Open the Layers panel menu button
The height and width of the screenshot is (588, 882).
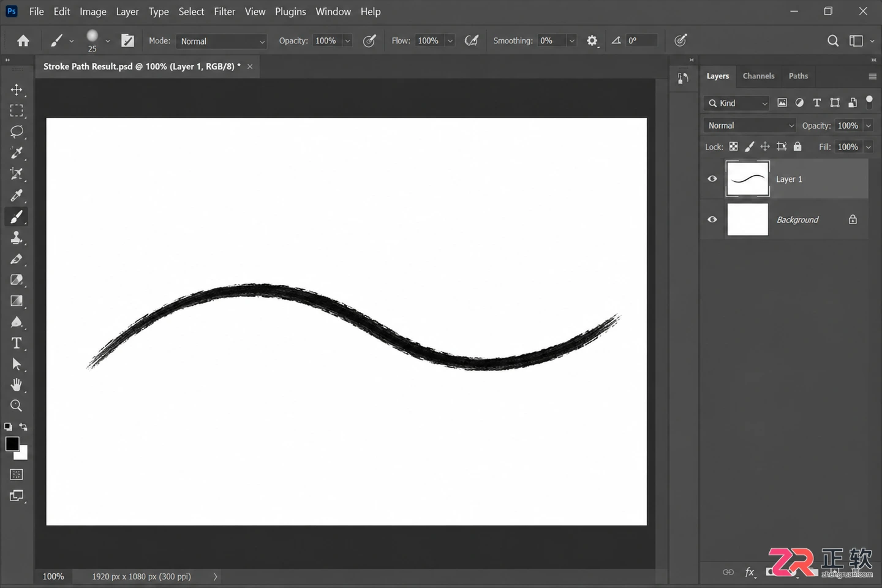[873, 76]
